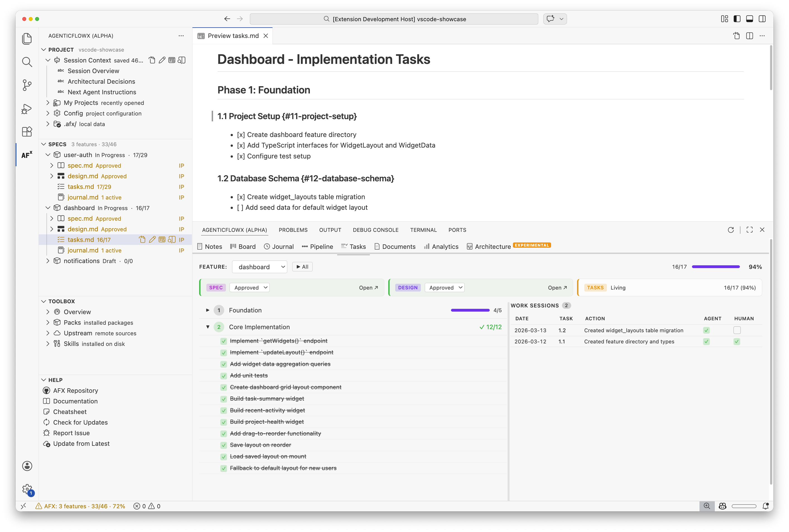The height and width of the screenshot is (532, 789).
Task: Click the edit pencil icon next to tasks.md
Action: pyautogui.click(x=152, y=240)
